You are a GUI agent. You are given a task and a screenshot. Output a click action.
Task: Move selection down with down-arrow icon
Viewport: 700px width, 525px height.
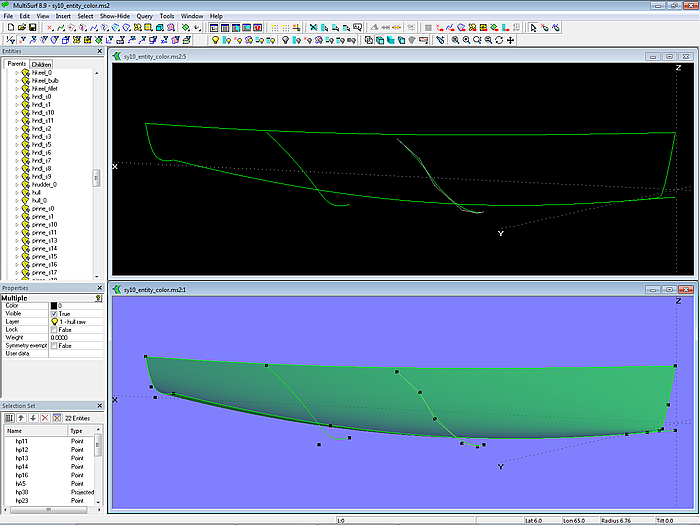pos(32,417)
